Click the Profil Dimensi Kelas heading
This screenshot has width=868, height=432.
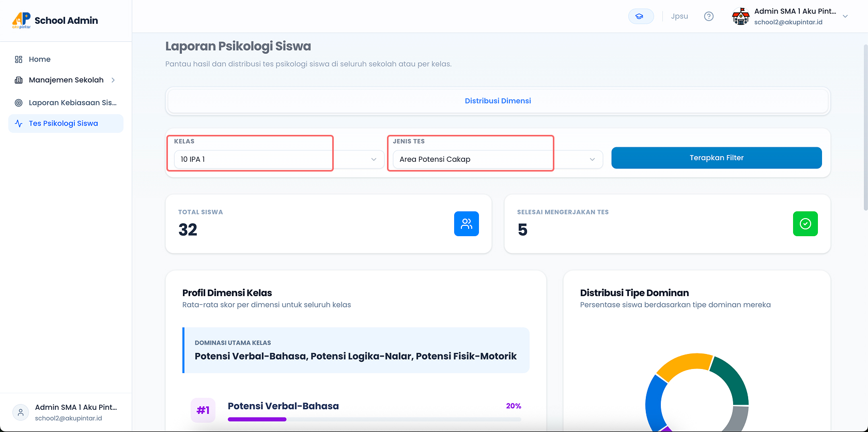[227, 293]
